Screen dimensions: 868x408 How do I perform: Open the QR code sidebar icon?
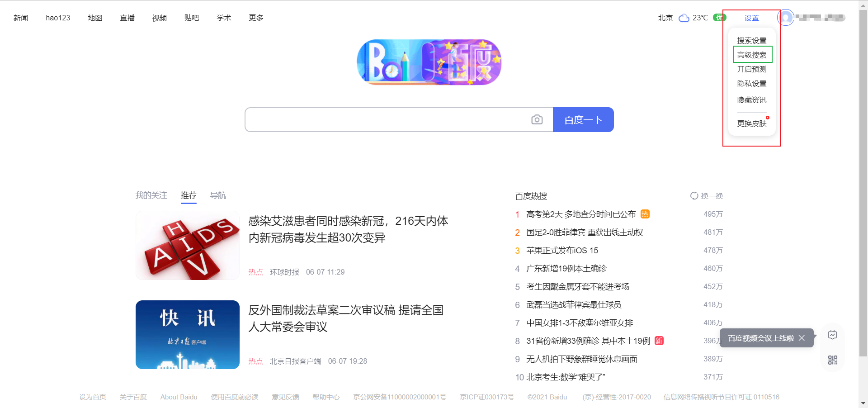(x=832, y=360)
